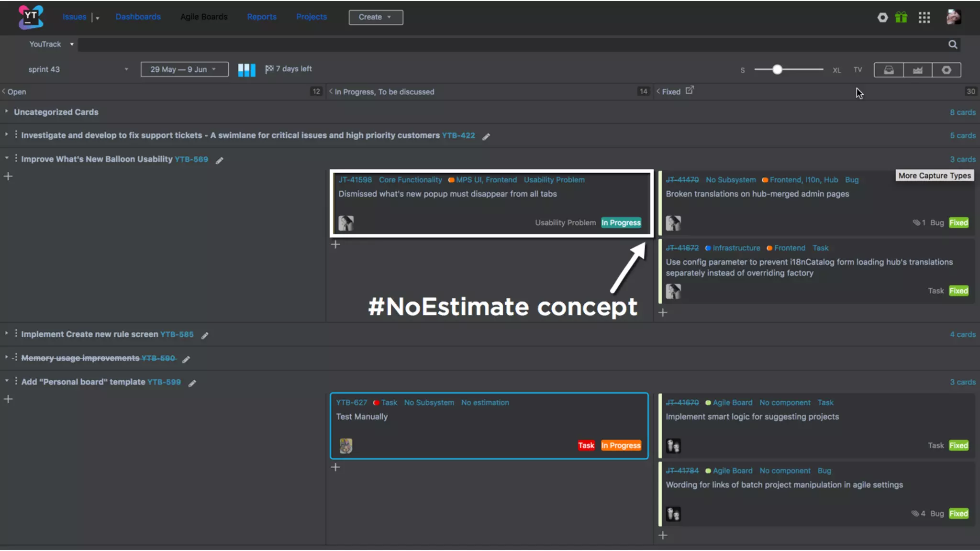Open issue link YTB-627
Screen dimensions: 980x551
point(351,403)
